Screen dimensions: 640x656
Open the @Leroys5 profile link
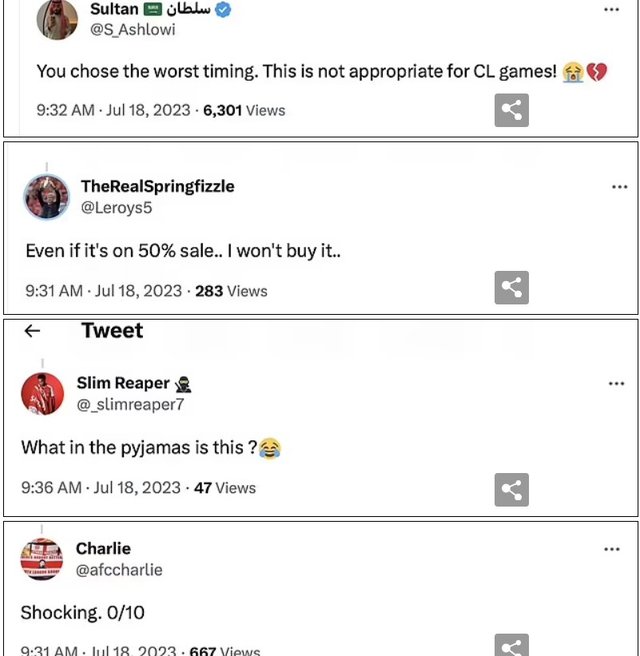click(x=116, y=208)
